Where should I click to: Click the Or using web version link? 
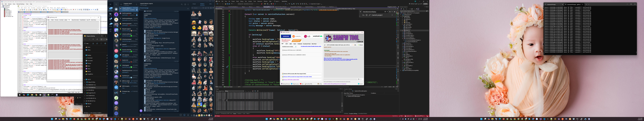(x=311, y=46)
